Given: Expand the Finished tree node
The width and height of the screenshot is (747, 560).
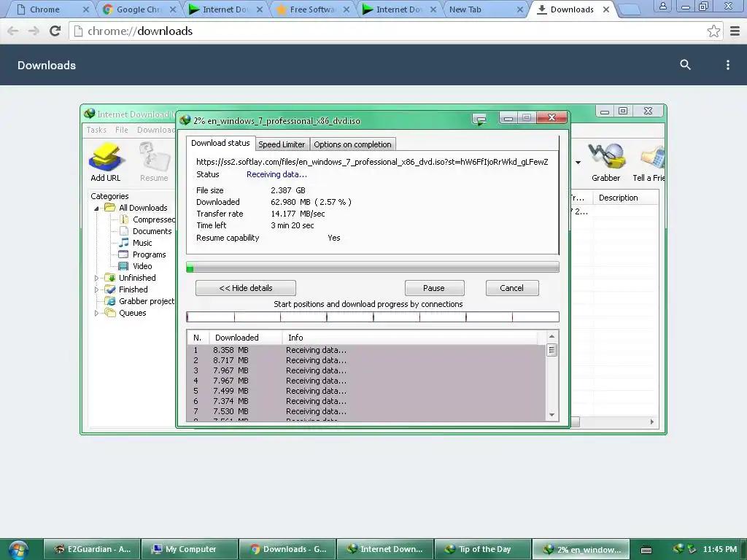Looking at the screenshot, I should pos(97,289).
